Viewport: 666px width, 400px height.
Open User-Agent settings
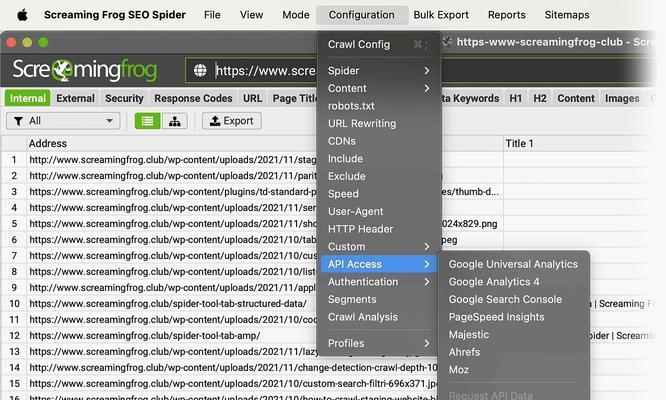pyautogui.click(x=378, y=211)
